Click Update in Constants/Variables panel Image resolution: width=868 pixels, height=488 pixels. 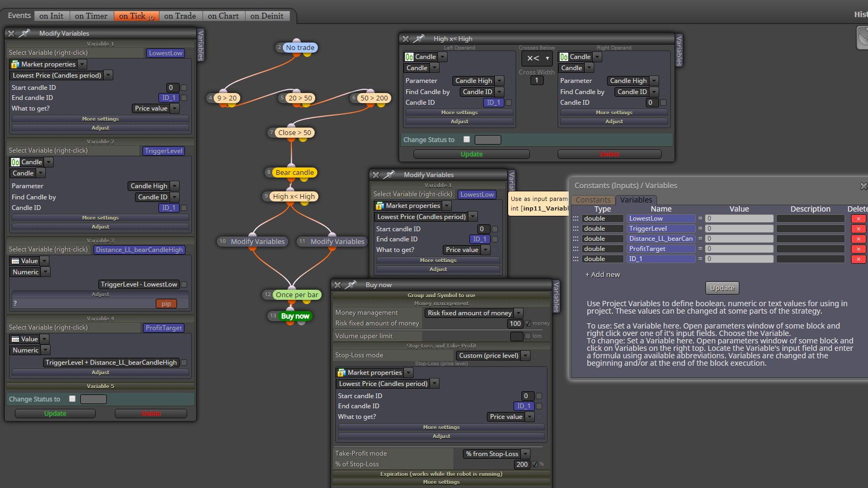coord(722,288)
